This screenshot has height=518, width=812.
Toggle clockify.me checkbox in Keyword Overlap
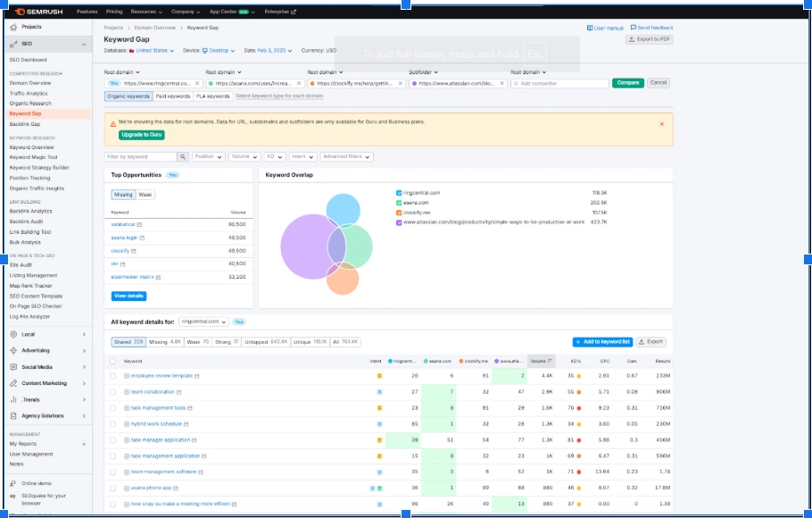(x=399, y=213)
